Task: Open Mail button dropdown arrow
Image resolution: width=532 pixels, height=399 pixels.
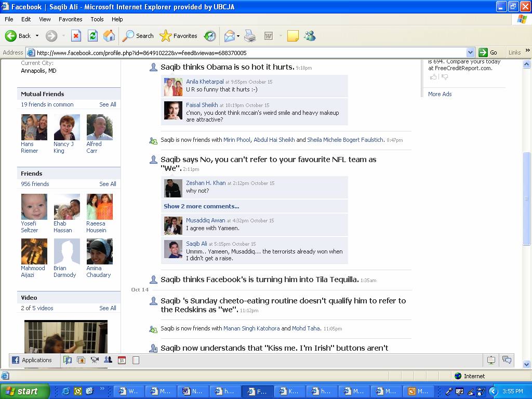Action: pos(238,36)
